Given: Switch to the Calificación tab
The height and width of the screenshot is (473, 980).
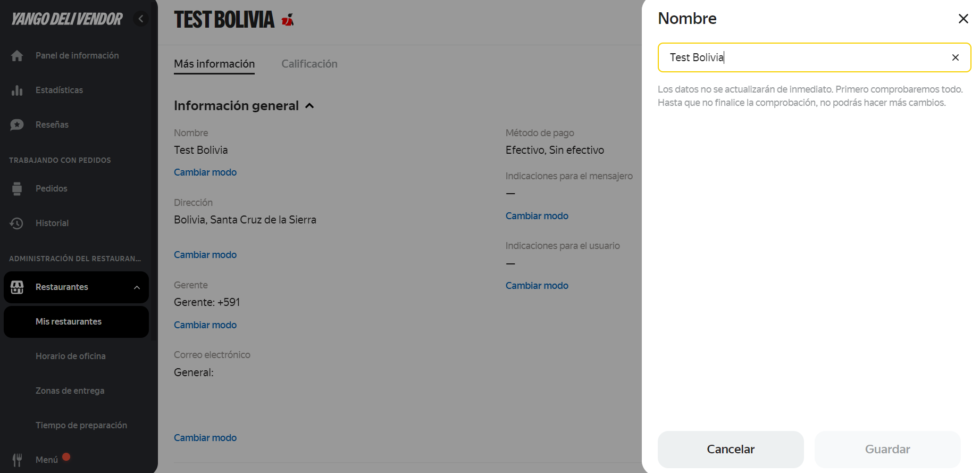Looking at the screenshot, I should [309, 64].
